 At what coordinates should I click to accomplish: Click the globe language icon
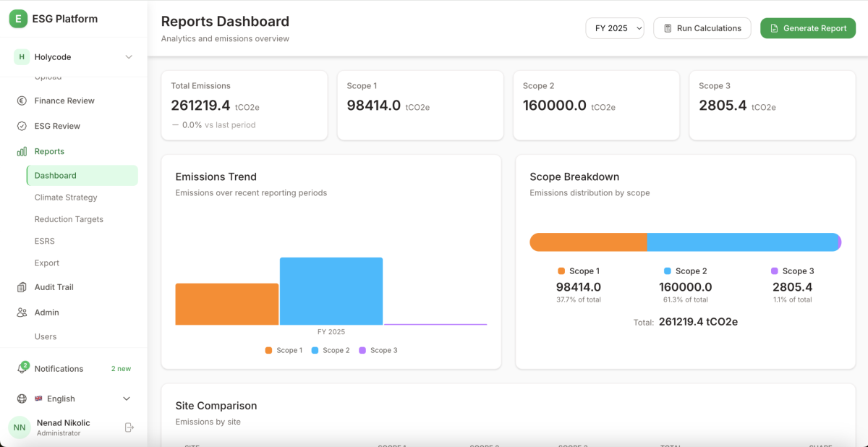[x=22, y=399]
